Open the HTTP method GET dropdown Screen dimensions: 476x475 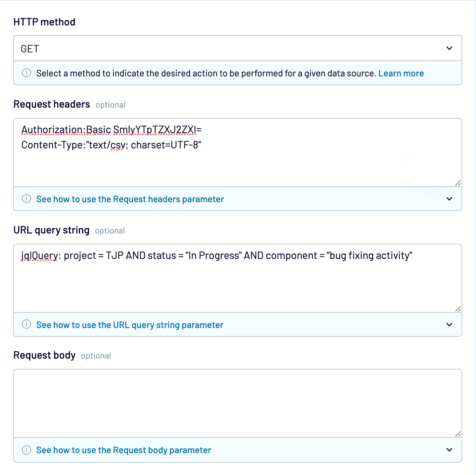[x=237, y=48]
